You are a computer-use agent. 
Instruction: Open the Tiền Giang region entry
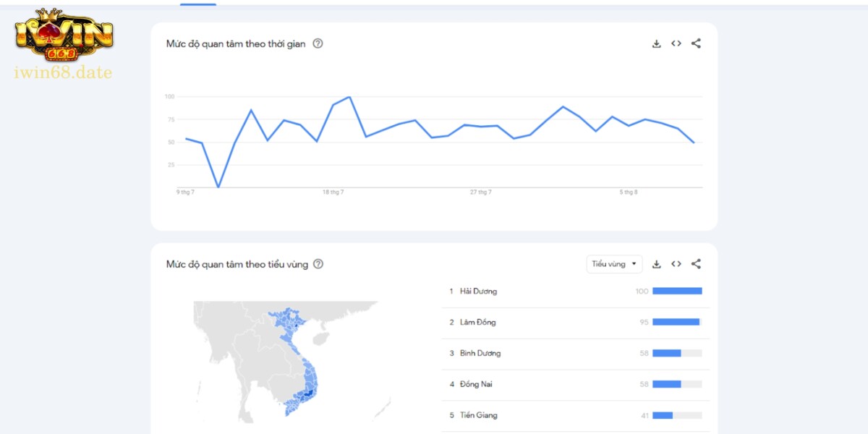point(478,415)
